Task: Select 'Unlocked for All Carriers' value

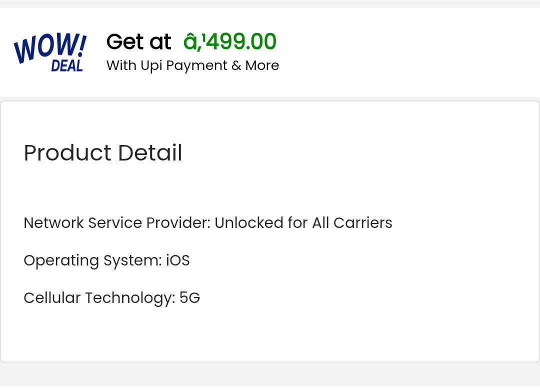Action: [x=303, y=222]
